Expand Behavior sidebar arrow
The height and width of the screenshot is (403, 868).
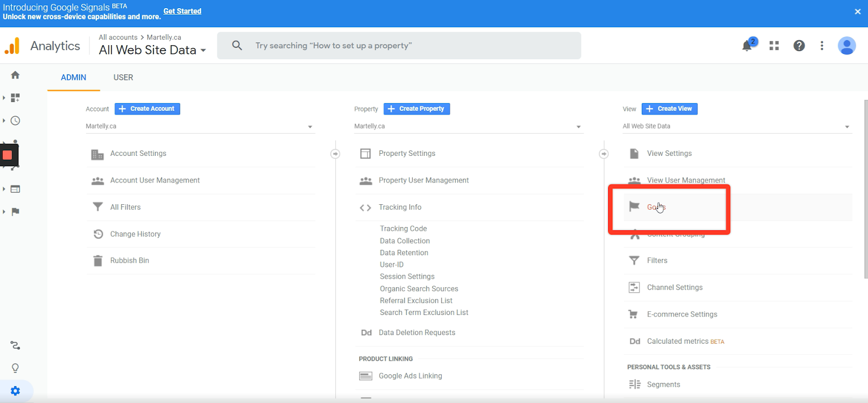(4, 189)
